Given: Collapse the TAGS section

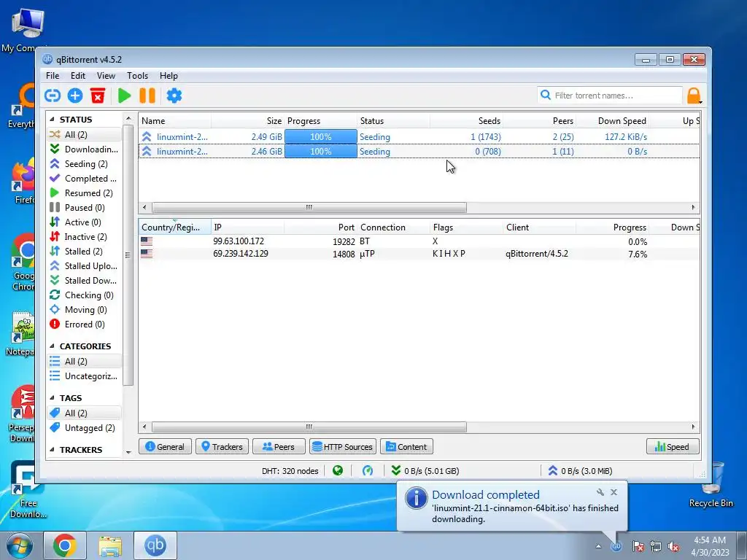Looking at the screenshot, I should pyautogui.click(x=52, y=398).
